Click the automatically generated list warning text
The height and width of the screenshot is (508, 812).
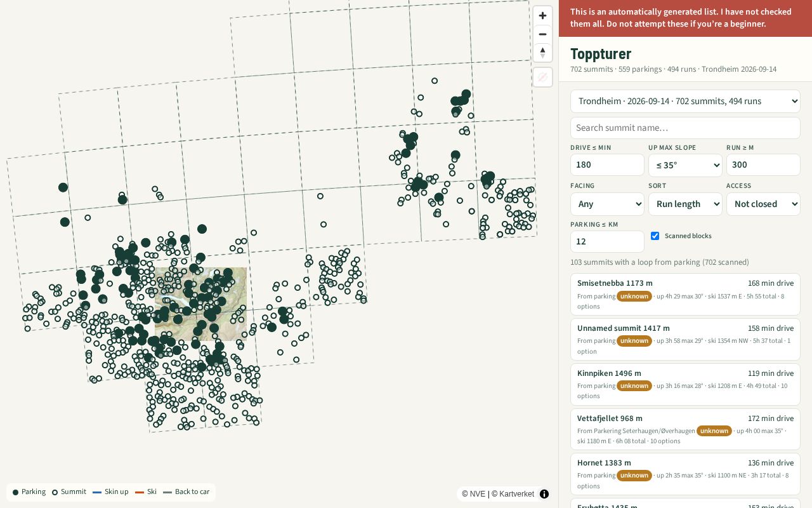(681, 18)
